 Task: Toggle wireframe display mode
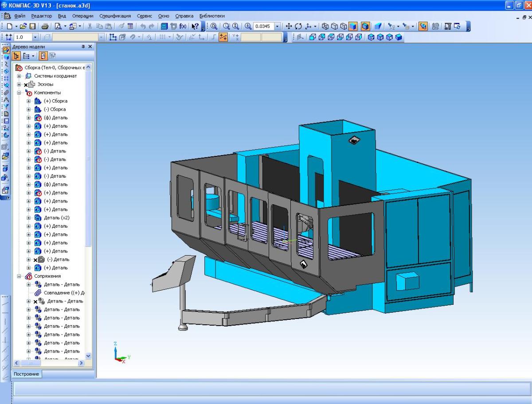click(x=325, y=26)
